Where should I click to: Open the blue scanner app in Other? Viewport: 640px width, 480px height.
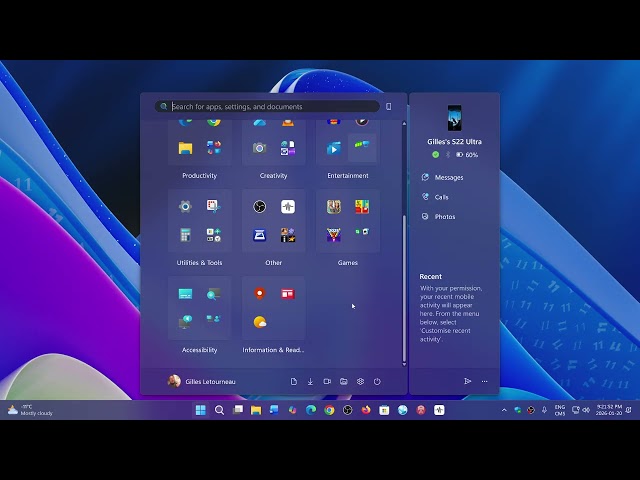pyautogui.click(x=260, y=235)
